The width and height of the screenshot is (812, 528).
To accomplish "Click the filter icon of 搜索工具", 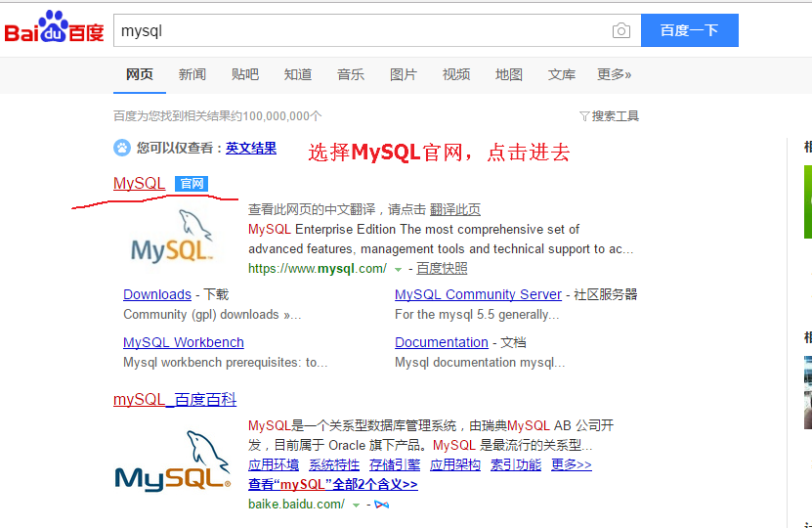I will [584, 116].
